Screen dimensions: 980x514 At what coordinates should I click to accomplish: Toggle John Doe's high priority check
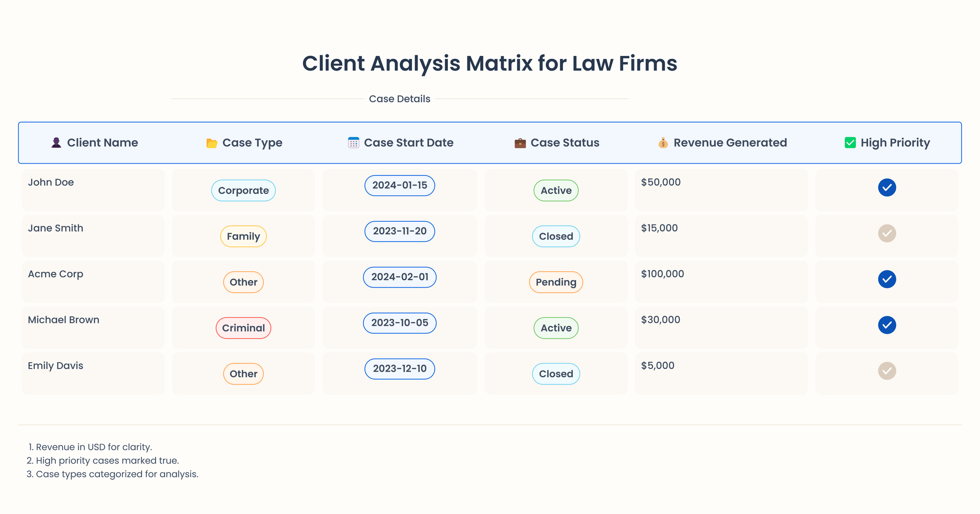pos(887,188)
